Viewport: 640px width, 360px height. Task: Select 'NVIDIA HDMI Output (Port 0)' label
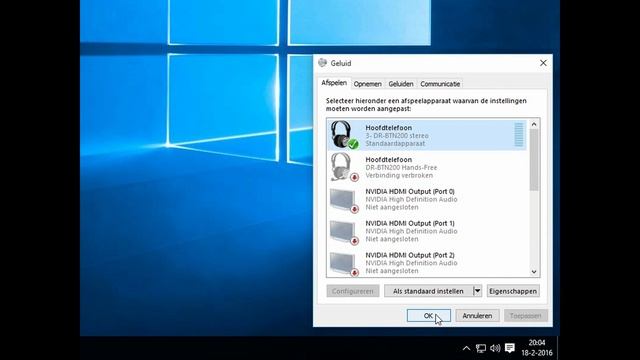tap(410, 191)
